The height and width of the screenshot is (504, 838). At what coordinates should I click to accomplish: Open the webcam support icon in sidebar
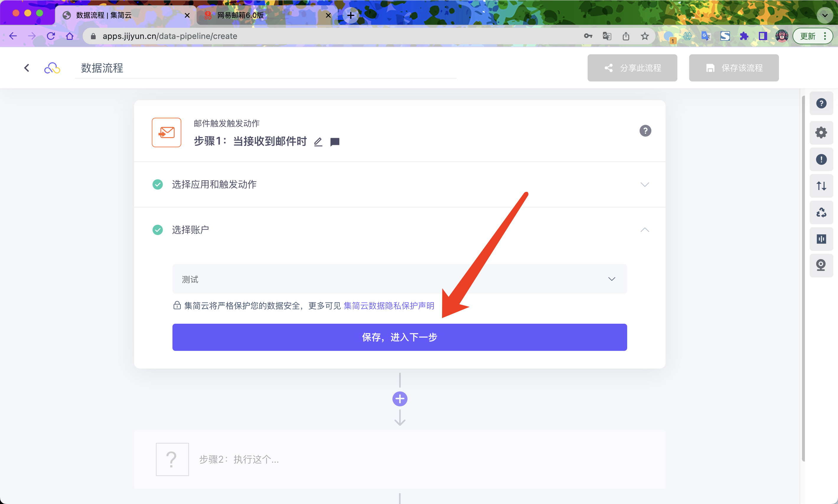[821, 265]
